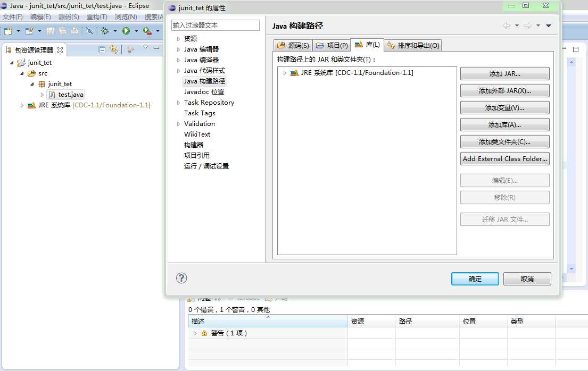Expand JRE 系统库 in Package Explorer
This screenshot has width=588, height=371.
(22, 105)
